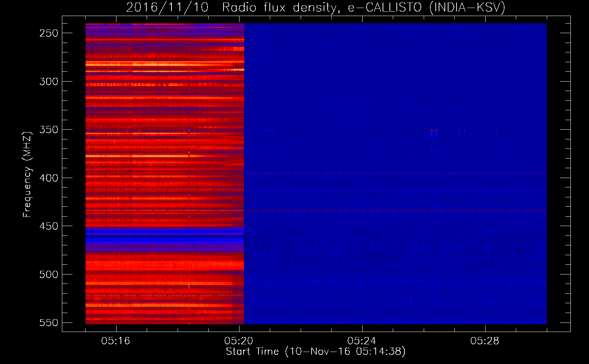Screen dimensions: 589x364
Task: Click the 05:16 time tick label
Action: [x=116, y=341]
